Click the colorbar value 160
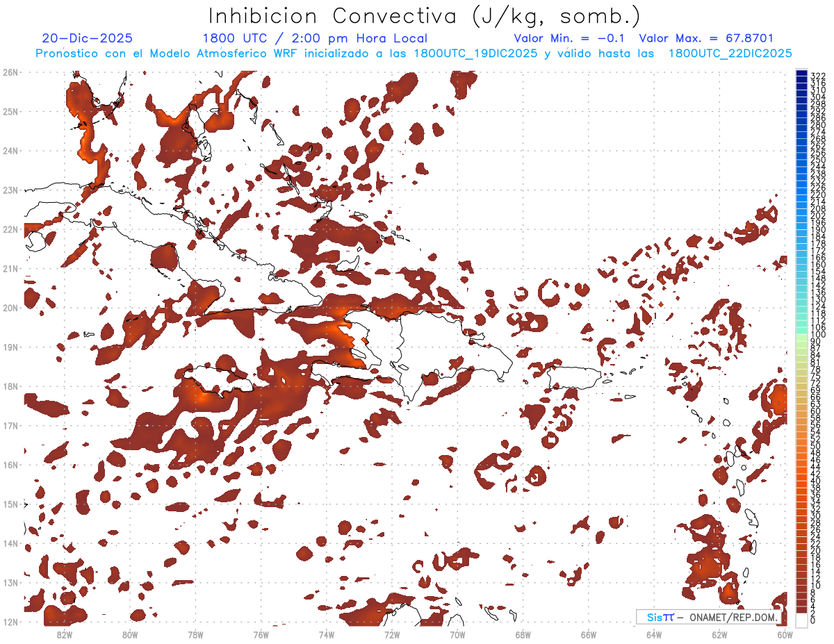834x644 pixels. point(818,265)
